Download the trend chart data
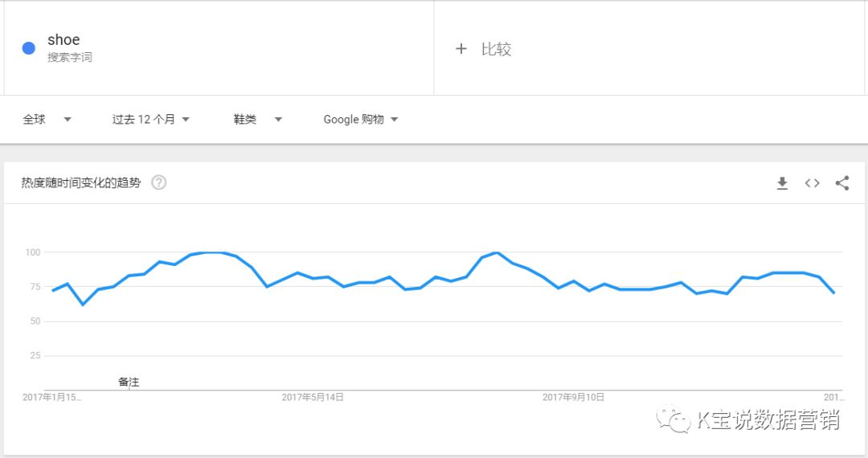The height and width of the screenshot is (458, 868). point(782,183)
